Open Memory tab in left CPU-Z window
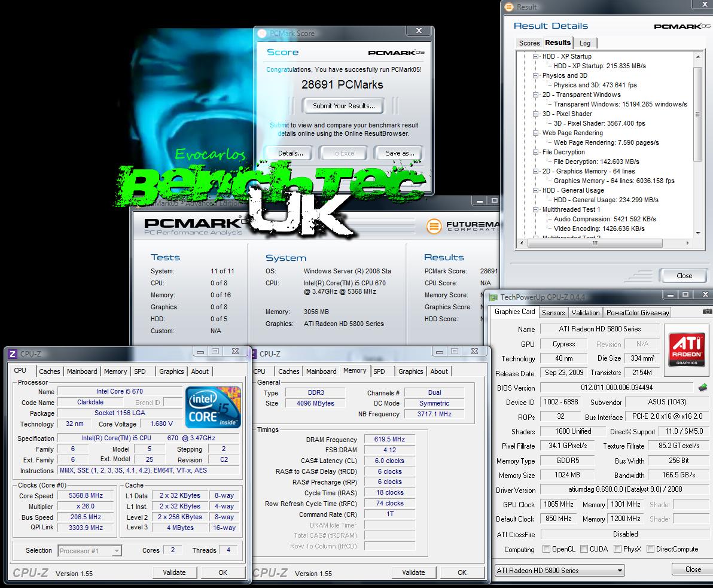The width and height of the screenshot is (713, 588). tap(115, 371)
